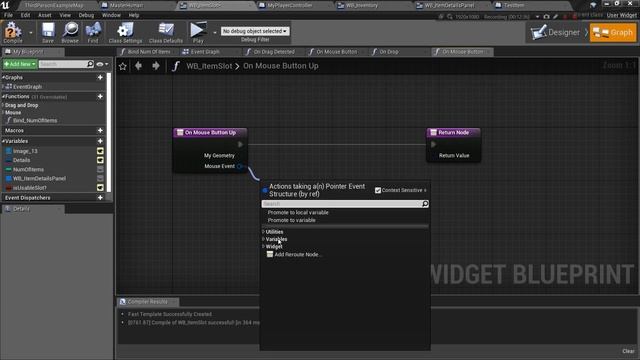Switch to WB_Inventory editor tab
Image resolution: width=640 pixels, height=360 pixels.
(x=362, y=5)
